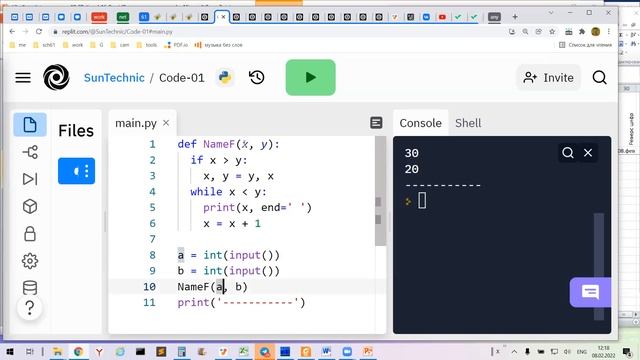Close the console search bar

588,153
